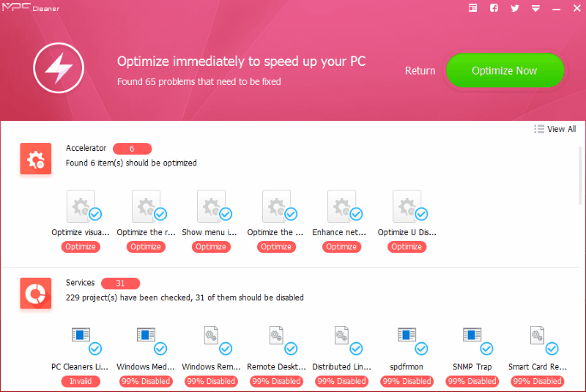The height and width of the screenshot is (392, 586).
Task: Uncheck the Enhance net... checkmark
Action: point(356,214)
